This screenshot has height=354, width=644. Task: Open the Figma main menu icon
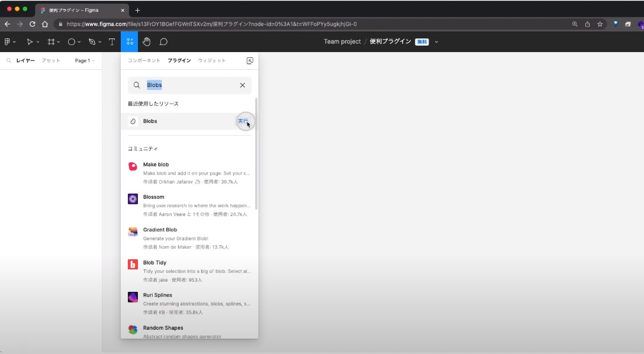click(7, 41)
